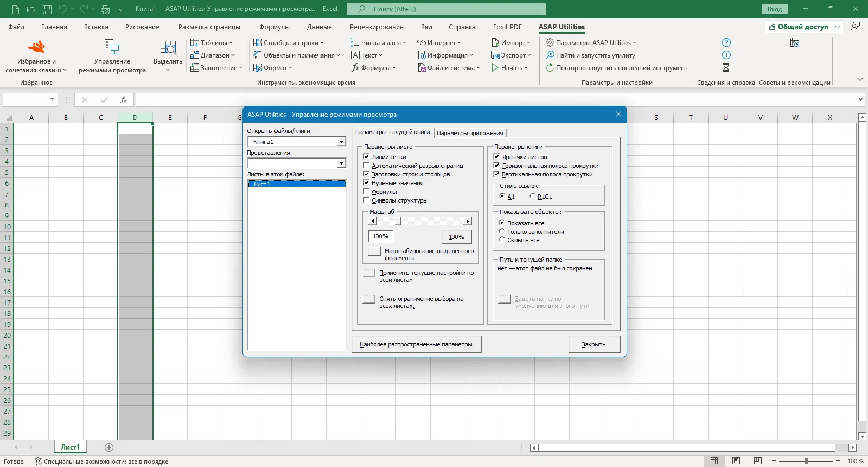Click the Найти и запустить утилиту search icon
The width and height of the screenshot is (868, 467).
point(550,55)
